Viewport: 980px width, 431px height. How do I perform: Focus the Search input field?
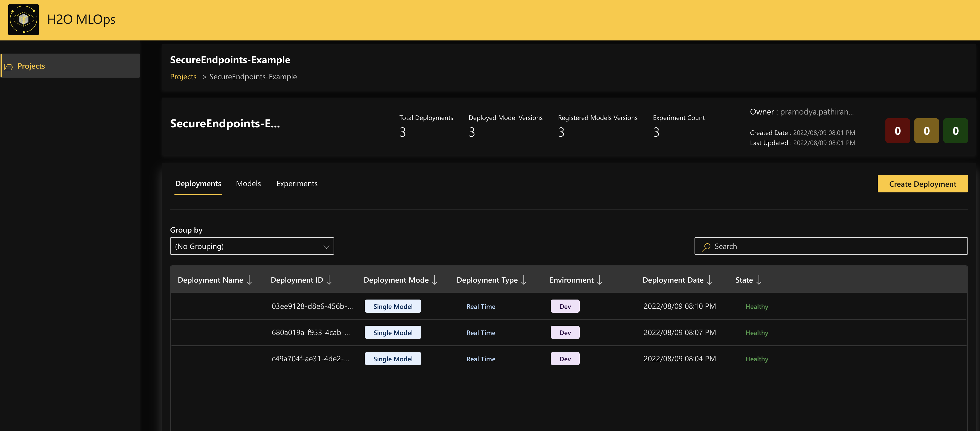(831, 246)
